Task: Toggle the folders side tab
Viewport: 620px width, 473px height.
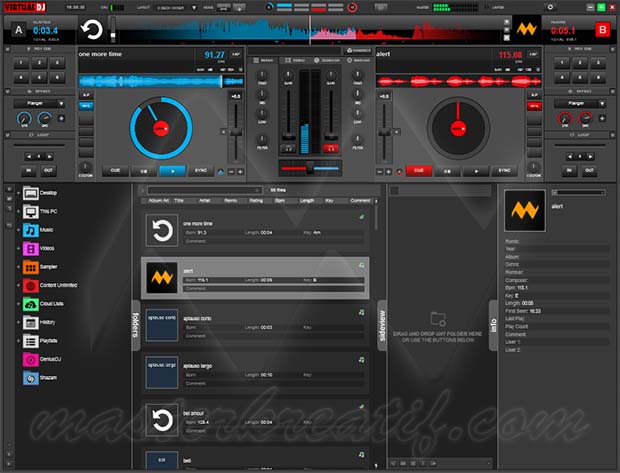Action: pos(136,325)
